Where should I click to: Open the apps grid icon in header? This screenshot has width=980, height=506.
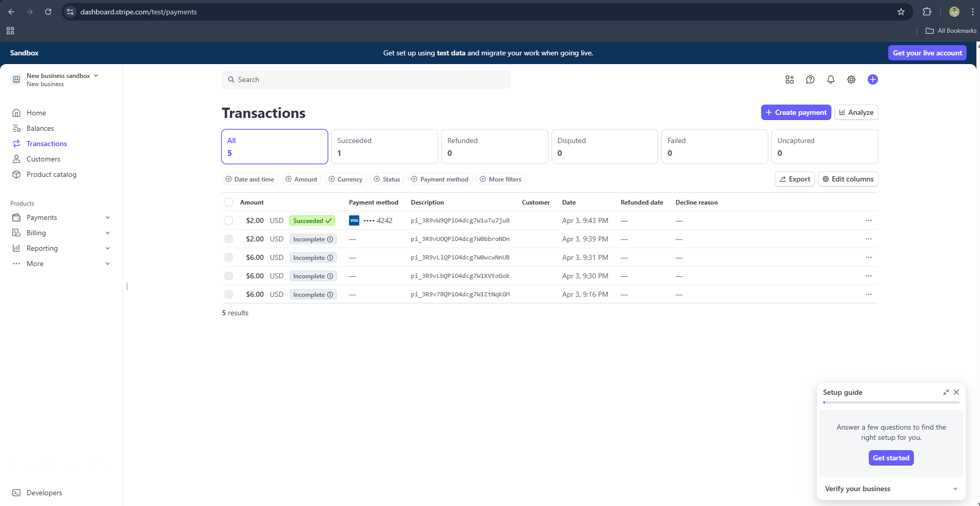pyautogui.click(x=789, y=79)
